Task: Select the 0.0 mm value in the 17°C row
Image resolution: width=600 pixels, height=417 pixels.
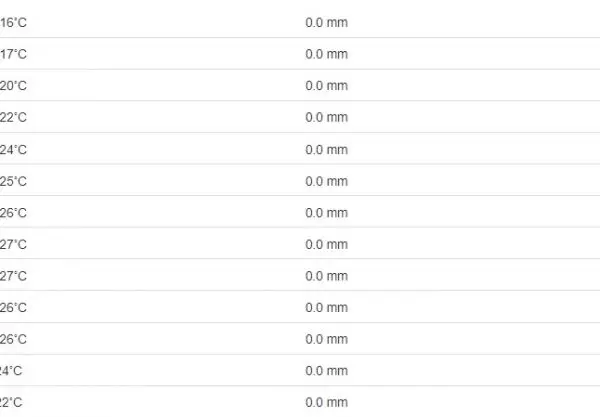Action: (x=326, y=54)
